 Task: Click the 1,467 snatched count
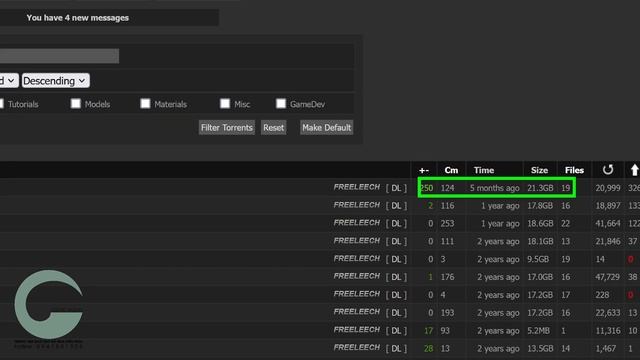(605, 349)
